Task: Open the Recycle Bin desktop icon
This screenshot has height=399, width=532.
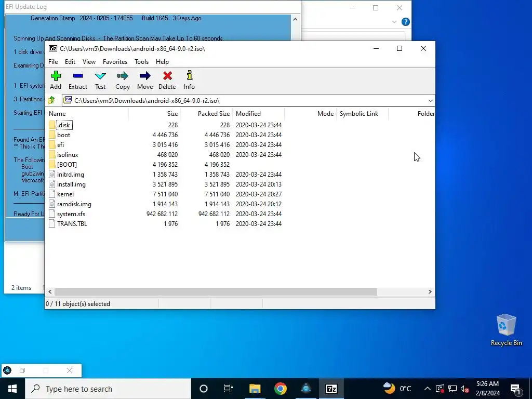Action: (x=506, y=330)
